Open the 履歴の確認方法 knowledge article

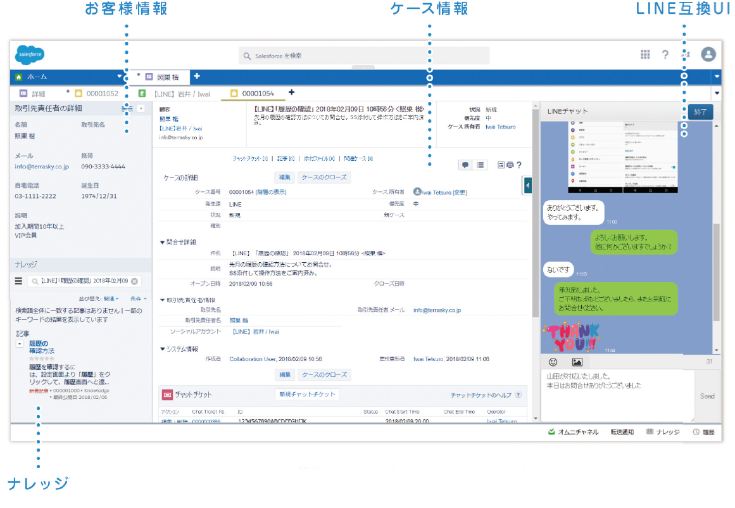[41, 347]
